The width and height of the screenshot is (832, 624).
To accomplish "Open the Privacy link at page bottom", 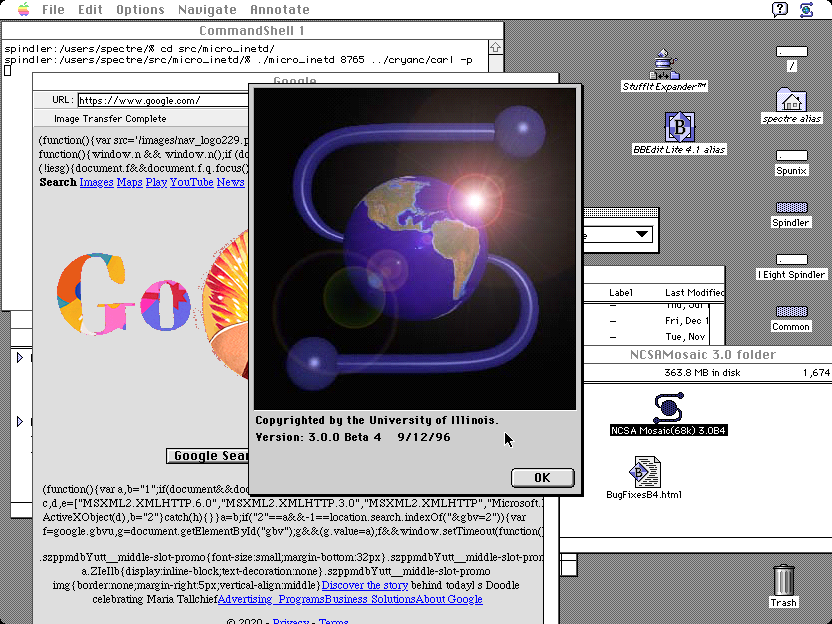I will [291, 620].
